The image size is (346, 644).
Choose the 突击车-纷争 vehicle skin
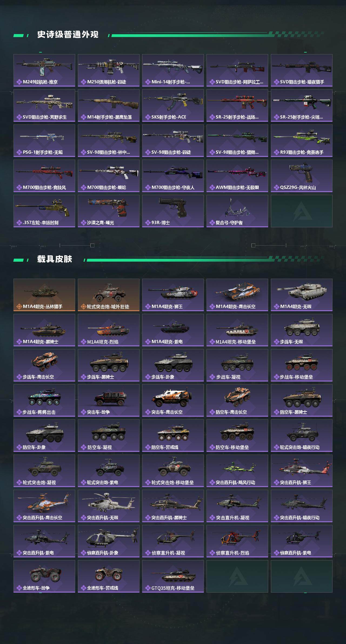click(109, 400)
